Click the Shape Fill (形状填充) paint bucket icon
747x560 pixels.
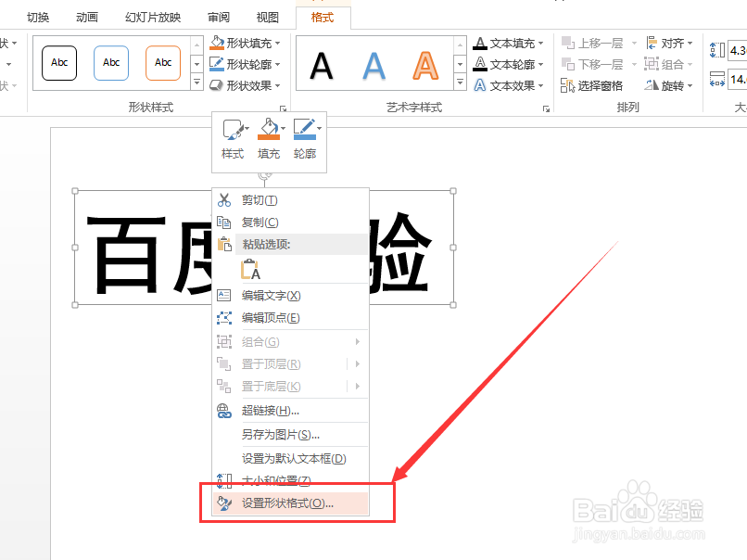coord(217,43)
